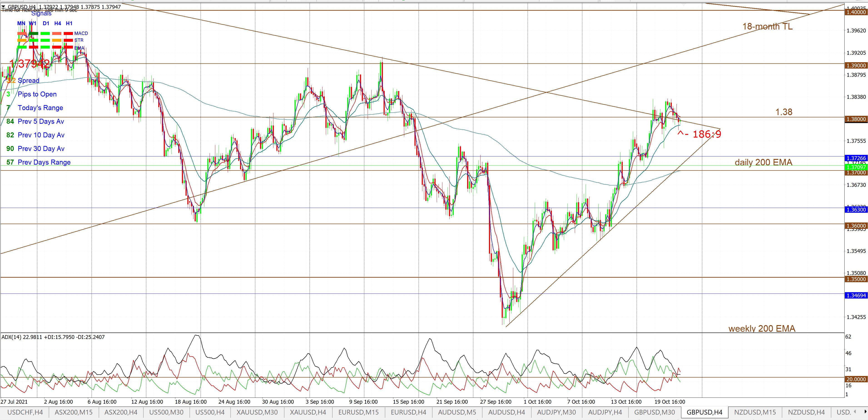
Task: Click the 'Prev 30 Day Av' label
Action: click(x=41, y=148)
